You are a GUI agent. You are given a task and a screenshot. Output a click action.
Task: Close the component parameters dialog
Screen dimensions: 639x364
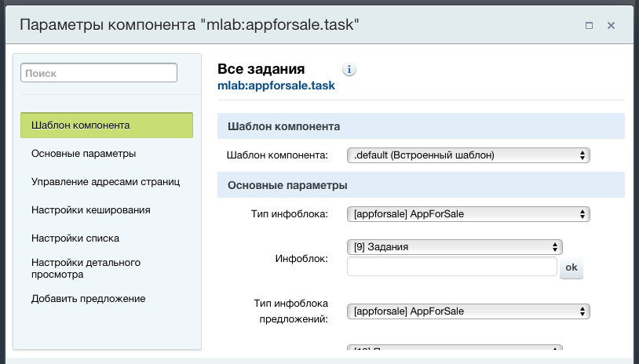pos(611,26)
